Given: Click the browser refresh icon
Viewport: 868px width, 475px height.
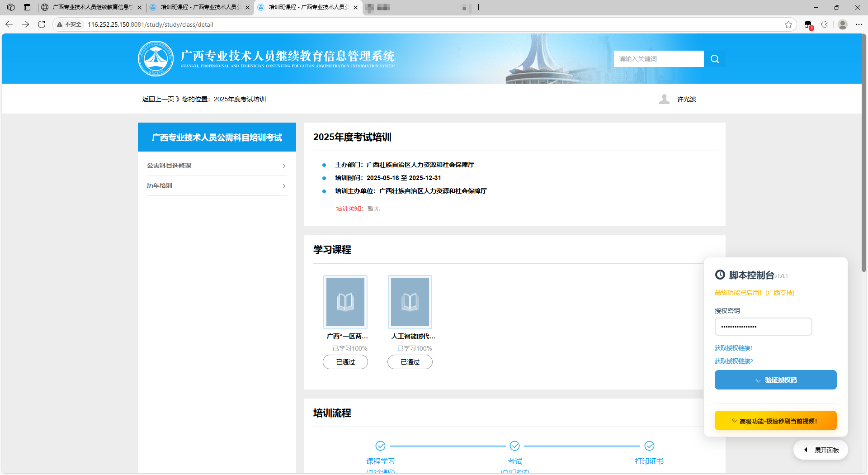Looking at the screenshot, I should (42, 24).
